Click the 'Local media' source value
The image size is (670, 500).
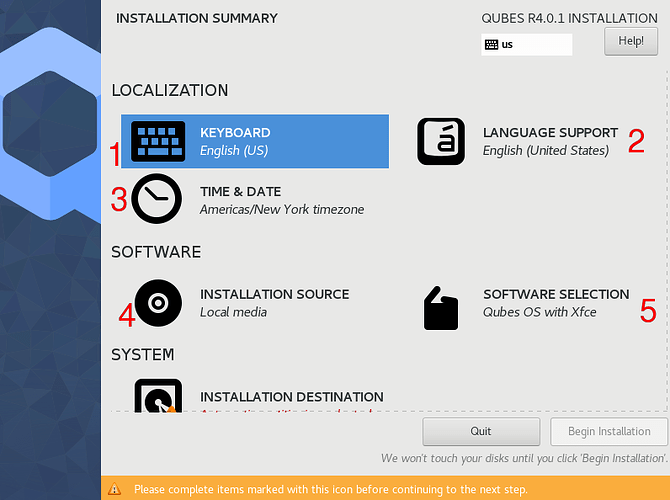(x=233, y=312)
